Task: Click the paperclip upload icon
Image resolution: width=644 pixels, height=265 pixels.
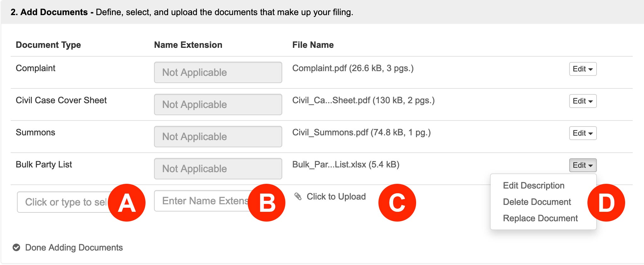Action: 298,196
